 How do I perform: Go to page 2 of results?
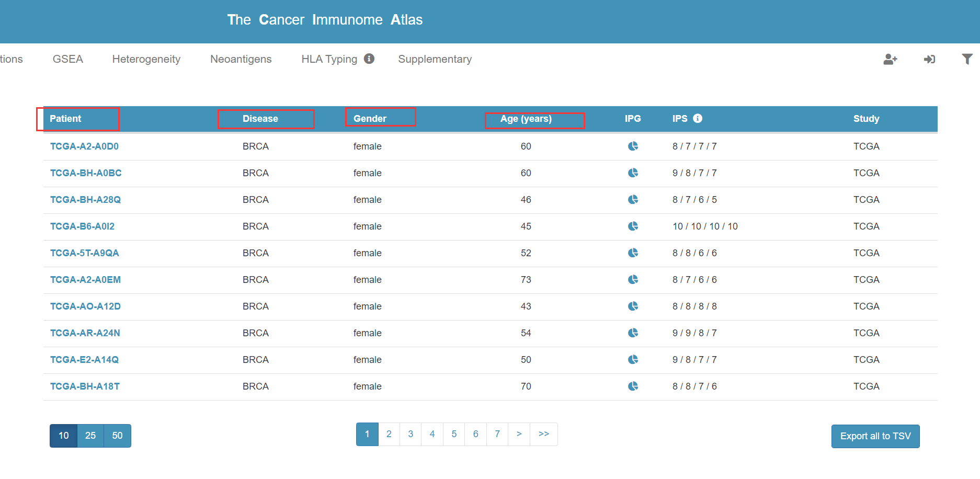(389, 434)
